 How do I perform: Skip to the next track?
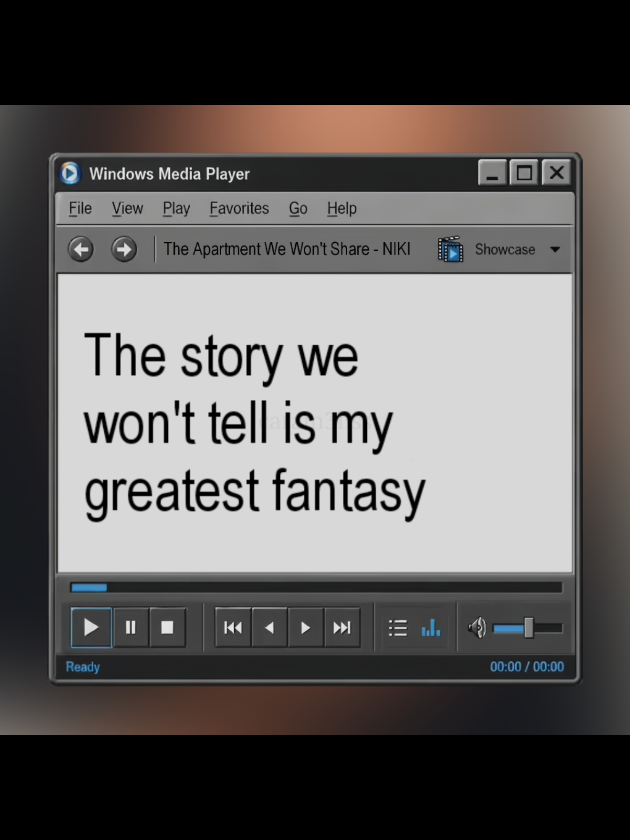click(342, 628)
